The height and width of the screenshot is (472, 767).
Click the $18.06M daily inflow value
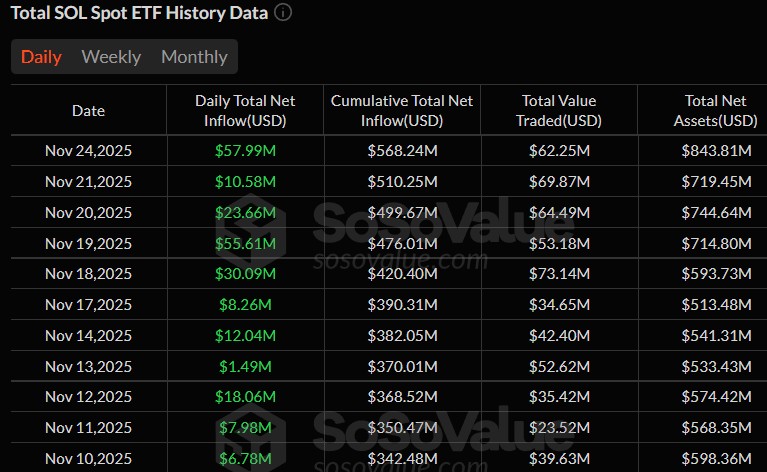pyautogui.click(x=245, y=397)
